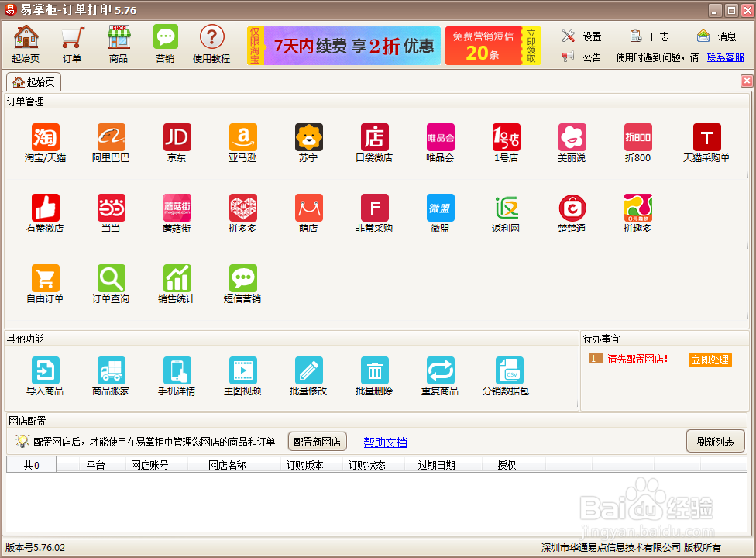Open the 萌店 platform
This screenshot has height=558, width=756.
(x=308, y=213)
